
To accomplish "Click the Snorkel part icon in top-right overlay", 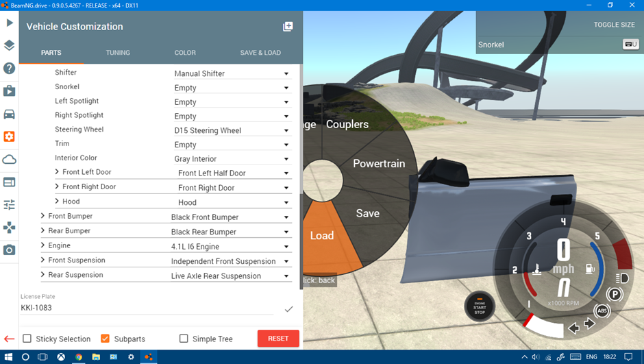I will tap(630, 45).
